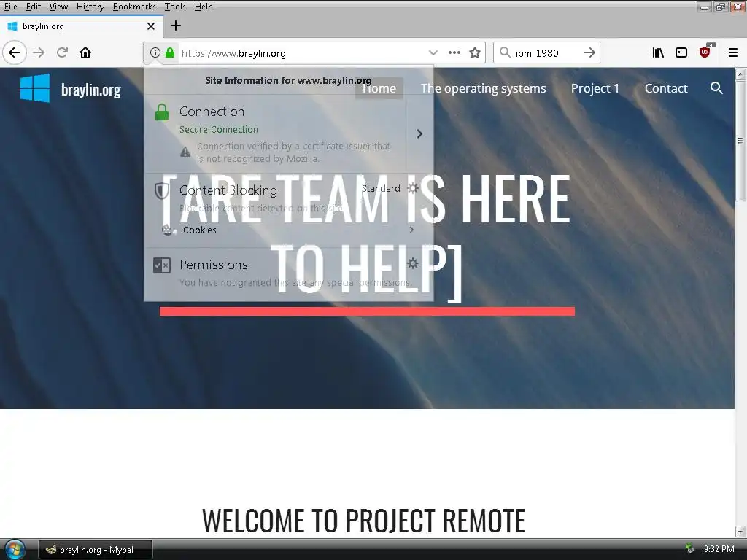Open the Project 1 link
Image resolution: width=747 pixels, height=560 pixels.
pos(595,88)
